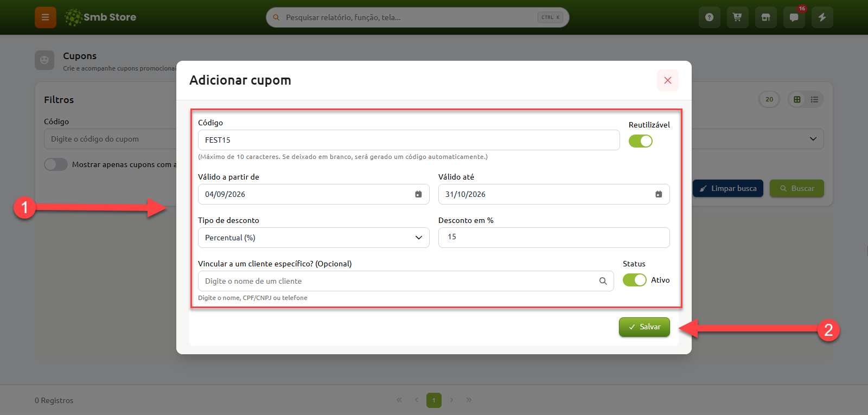868x415 pixels.
Task: Go to previous page arrow
Action: (417, 400)
